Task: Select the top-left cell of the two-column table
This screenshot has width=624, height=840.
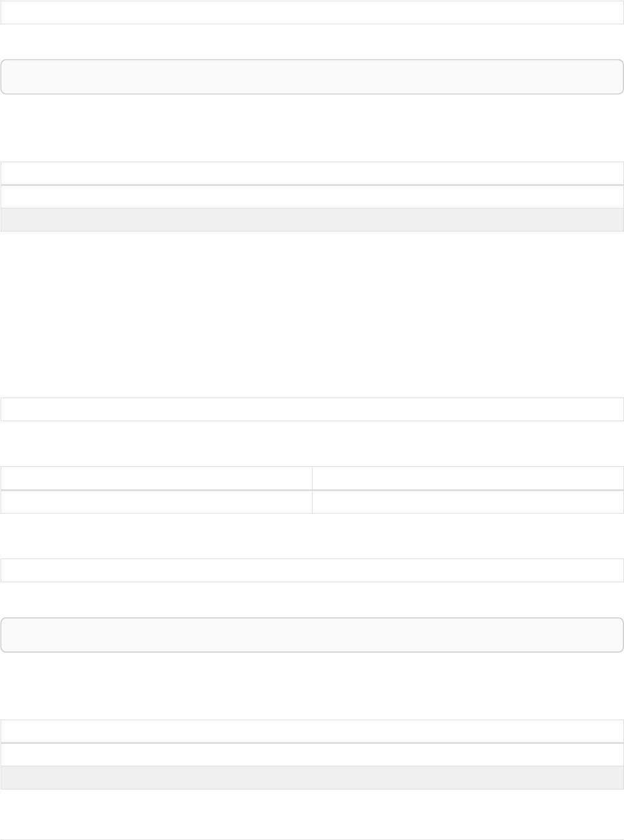Action: (156, 478)
